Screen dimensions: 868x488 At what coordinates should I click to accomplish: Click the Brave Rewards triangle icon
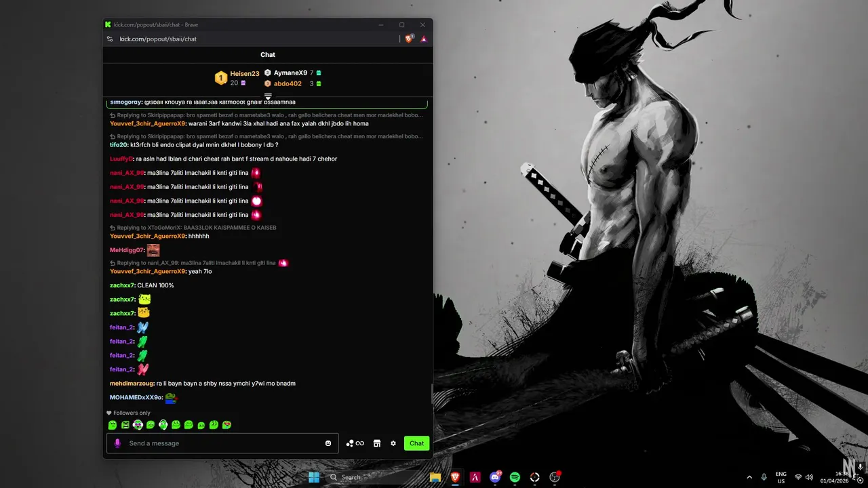coord(424,39)
